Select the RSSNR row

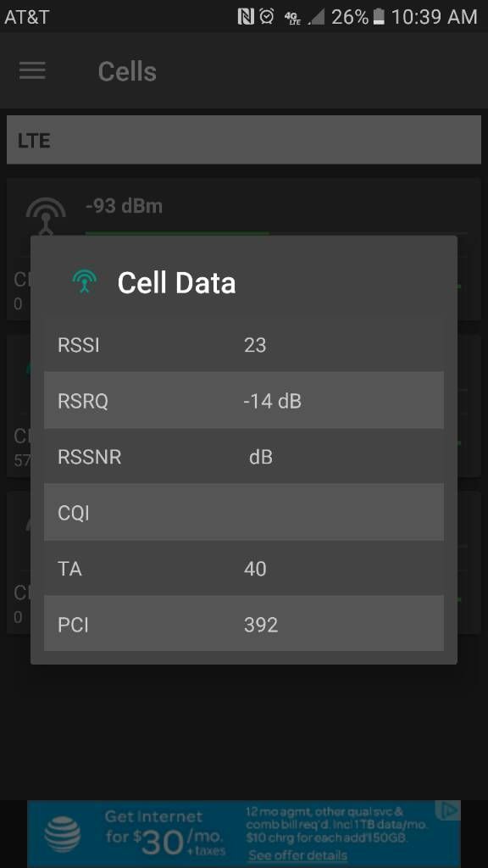[243, 457]
